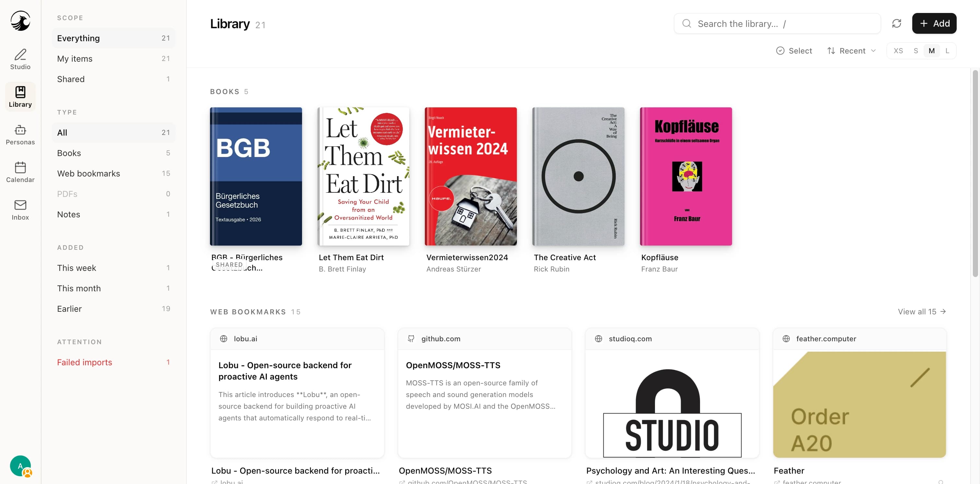Focus the Search the library field

(777, 24)
